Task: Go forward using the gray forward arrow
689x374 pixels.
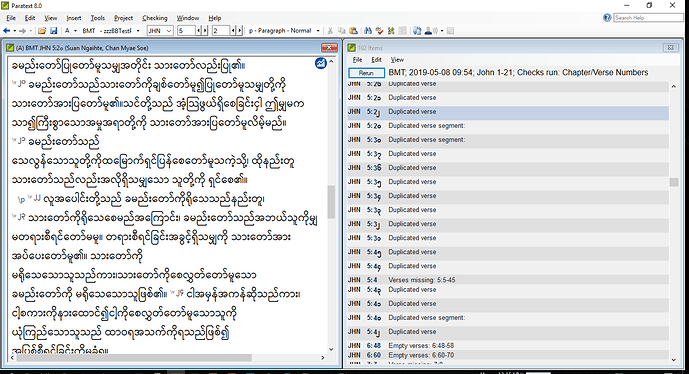Action: pyautogui.click(x=22, y=31)
